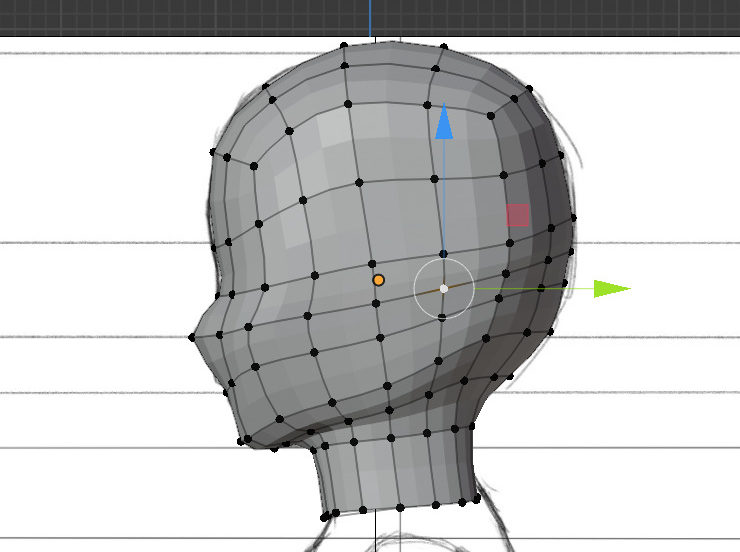740x552 pixels.
Task: Select the vertex at the front of the chin
Action: (241, 440)
